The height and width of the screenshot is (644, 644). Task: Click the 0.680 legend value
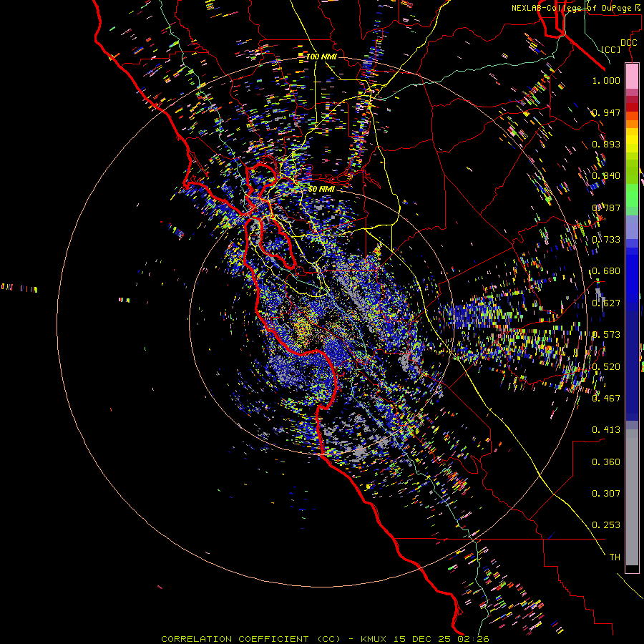[606, 271]
